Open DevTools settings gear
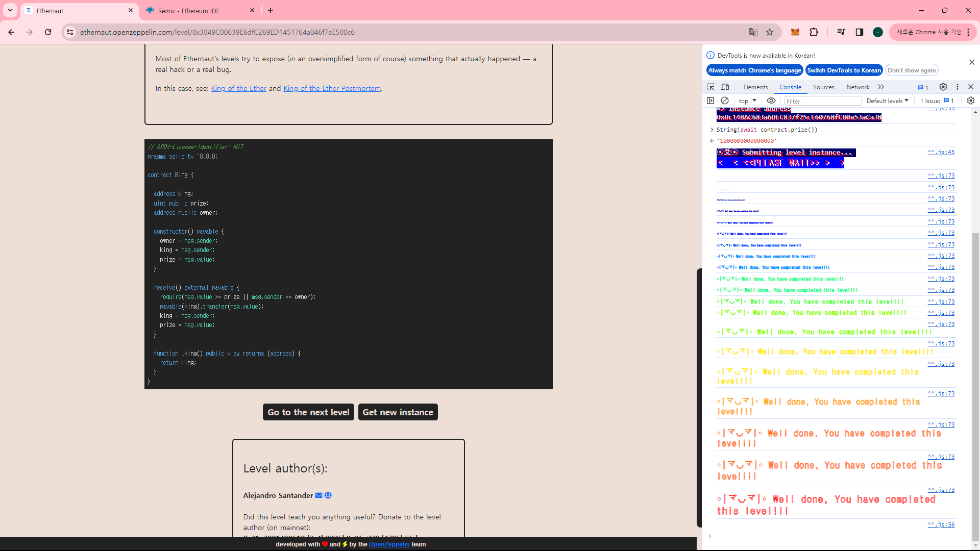 click(x=943, y=87)
